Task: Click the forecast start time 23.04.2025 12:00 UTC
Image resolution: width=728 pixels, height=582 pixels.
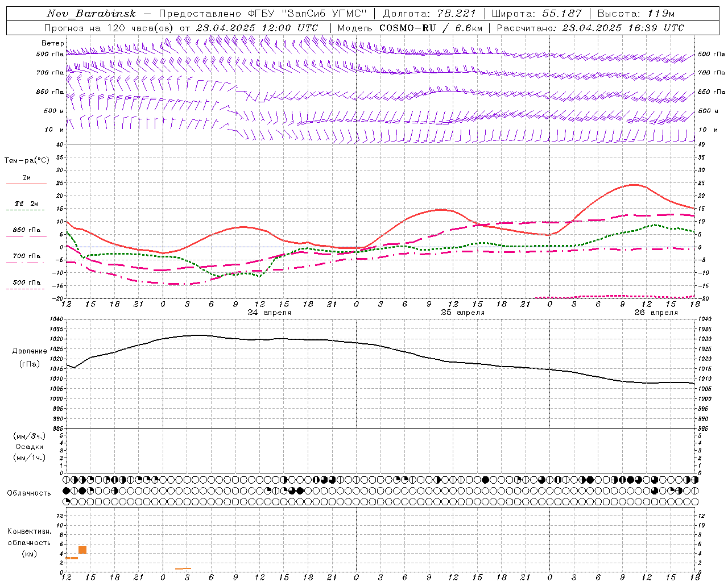Action: [257, 28]
